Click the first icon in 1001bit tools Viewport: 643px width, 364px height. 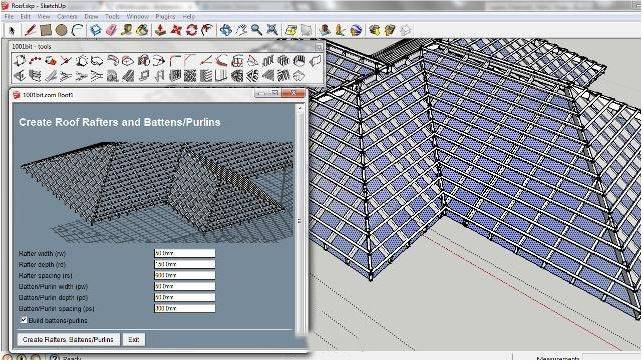tap(19, 61)
